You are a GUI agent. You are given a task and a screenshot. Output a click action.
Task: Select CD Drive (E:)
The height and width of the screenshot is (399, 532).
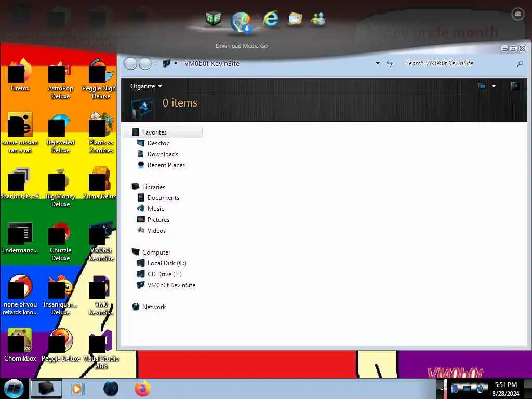point(164,274)
